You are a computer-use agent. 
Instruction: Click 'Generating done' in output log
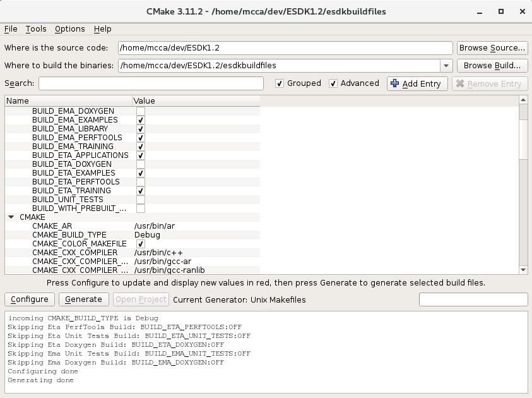pos(41,380)
